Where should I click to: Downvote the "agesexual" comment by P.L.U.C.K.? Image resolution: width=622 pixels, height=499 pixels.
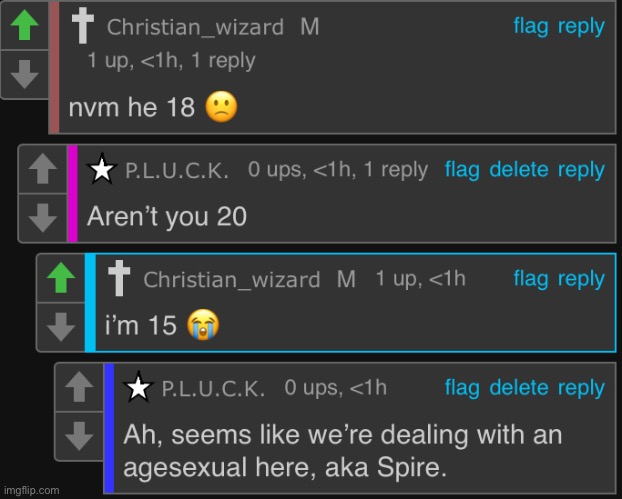point(79,436)
